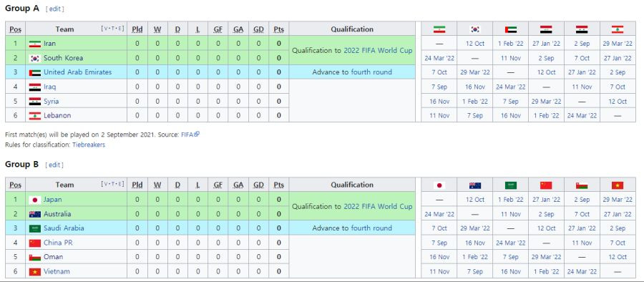This screenshot has width=644, height=282.
Task: Click the Australia flag in Group B results header
Action: tap(475, 185)
